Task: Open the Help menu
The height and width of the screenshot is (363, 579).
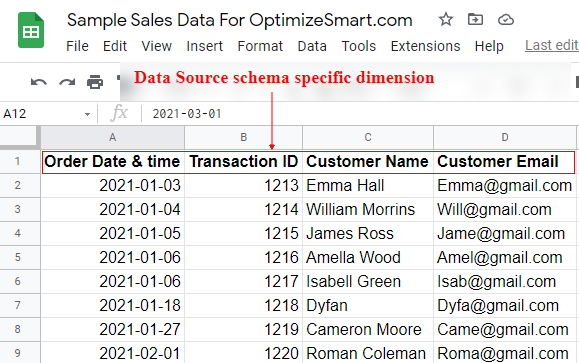Action: click(x=489, y=46)
